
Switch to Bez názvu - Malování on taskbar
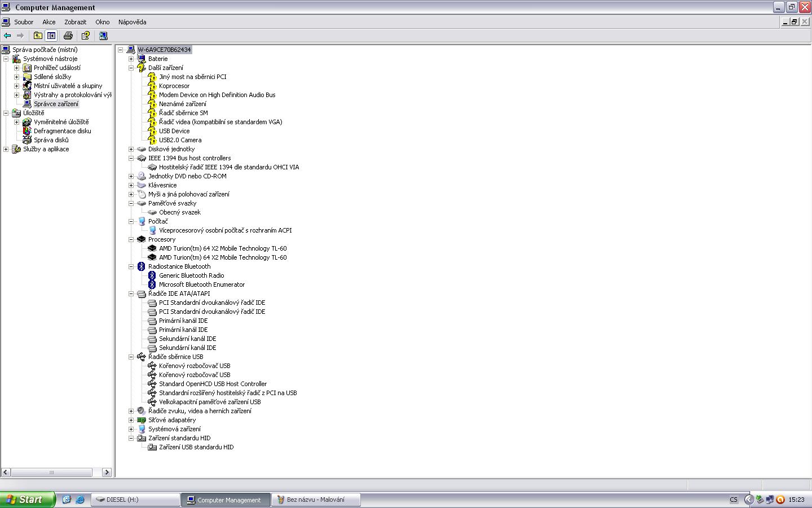point(316,500)
